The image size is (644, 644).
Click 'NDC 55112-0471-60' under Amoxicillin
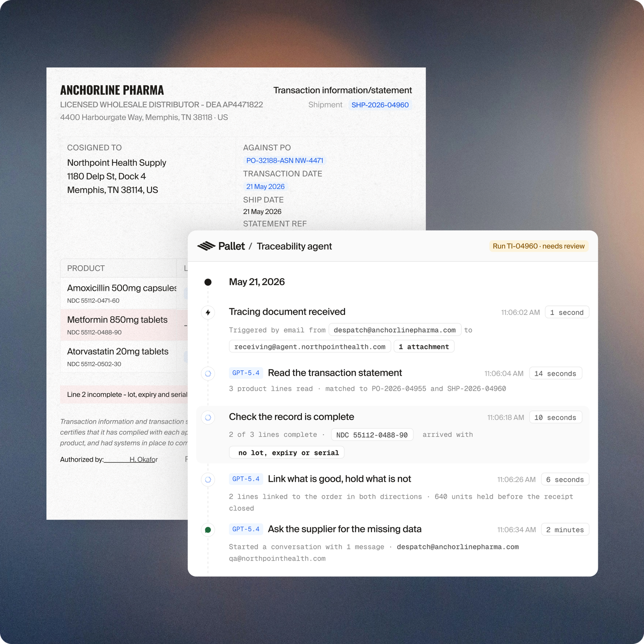[x=93, y=301]
